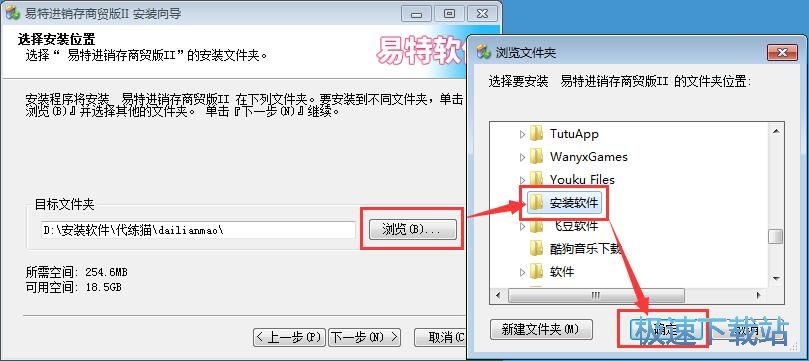Select the TutuApp folder icon

tap(537, 134)
